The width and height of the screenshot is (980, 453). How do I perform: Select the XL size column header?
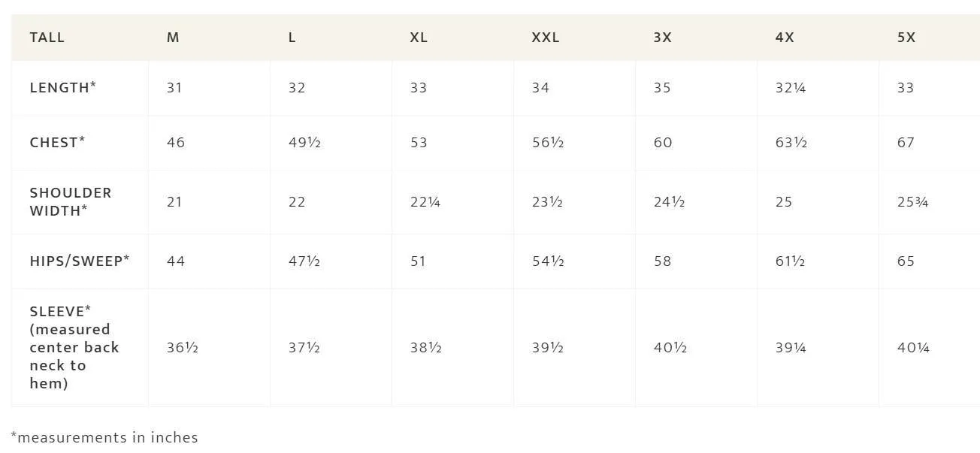click(419, 38)
